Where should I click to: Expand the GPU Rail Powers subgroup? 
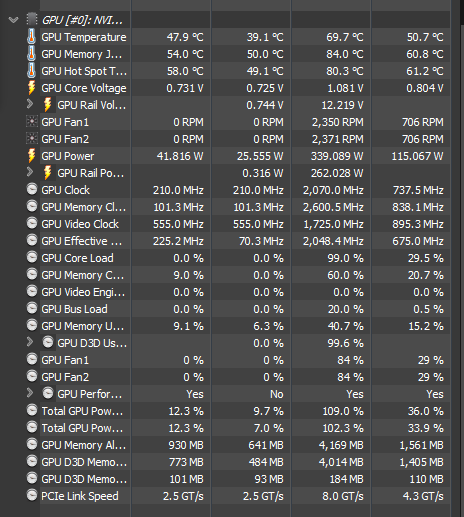coord(30,172)
